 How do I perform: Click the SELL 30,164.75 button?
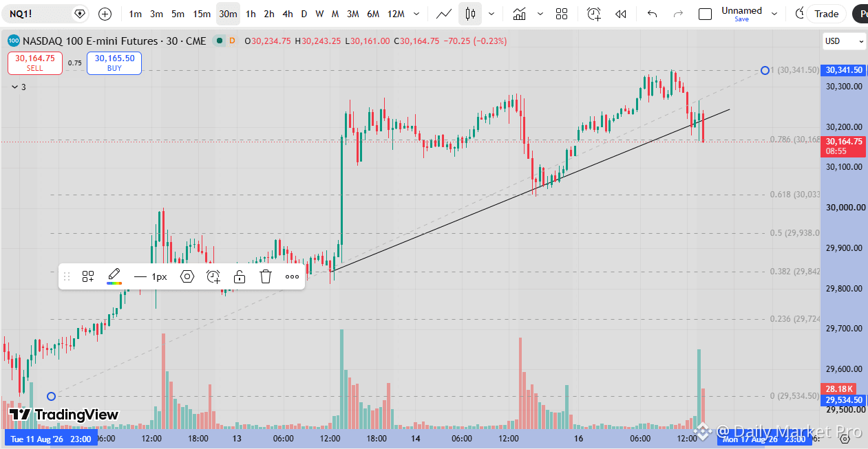click(x=34, y=63)
